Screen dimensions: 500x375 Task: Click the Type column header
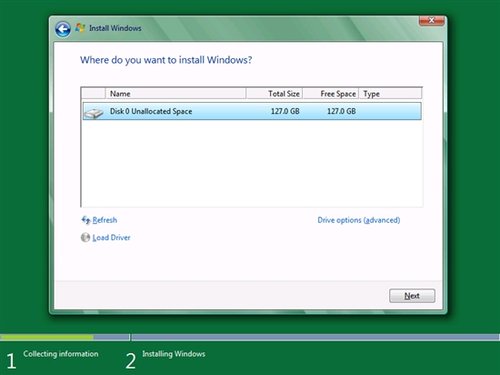[x=390, y=94]
